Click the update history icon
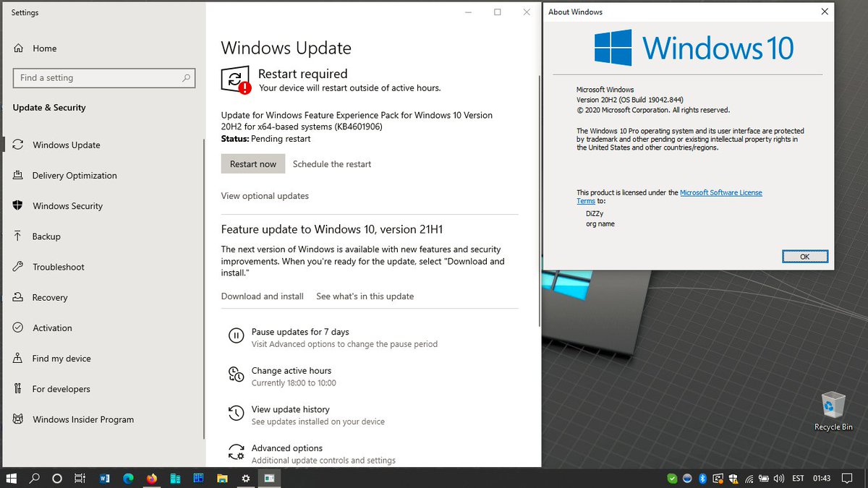The width and height of the screenshot is (868, 488). [x=236, y=413]
